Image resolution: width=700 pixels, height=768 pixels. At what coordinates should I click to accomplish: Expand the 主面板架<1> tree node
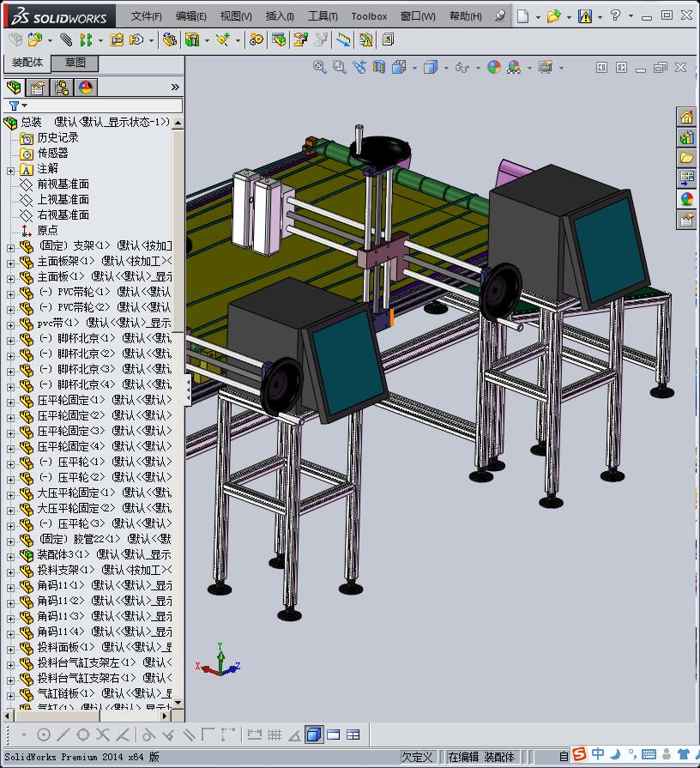(x=10, y=263)
